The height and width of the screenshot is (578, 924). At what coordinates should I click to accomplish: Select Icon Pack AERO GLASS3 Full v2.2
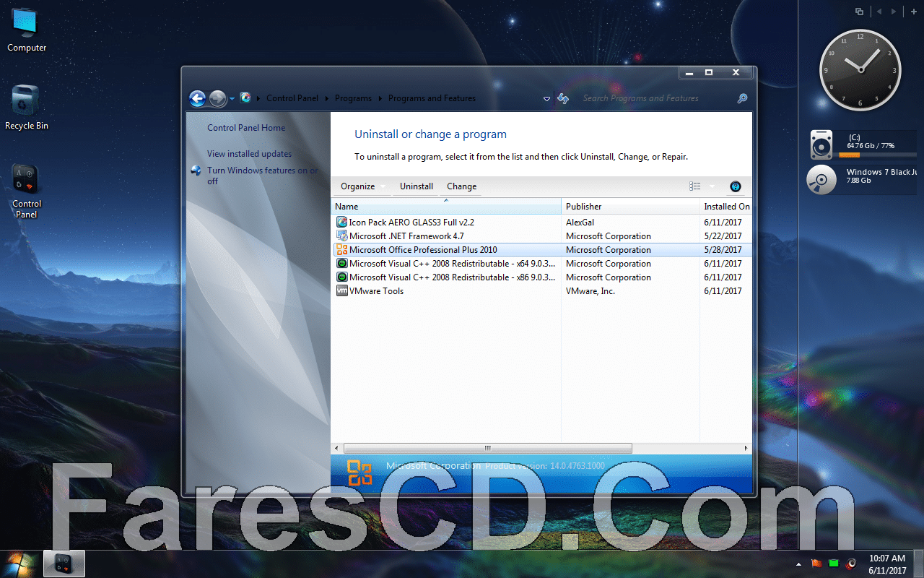411,223
